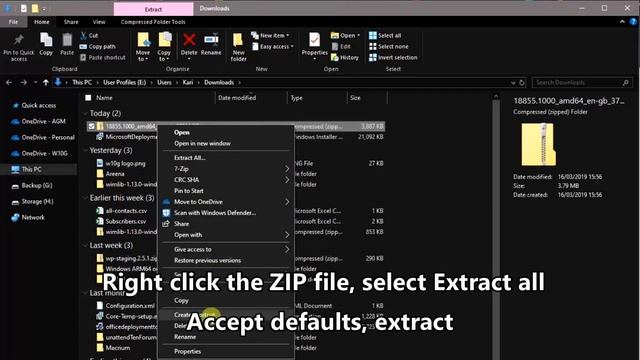Click the Paste ribbon icon
Viewport: 640px width, 360px height.
coord(67,40)
